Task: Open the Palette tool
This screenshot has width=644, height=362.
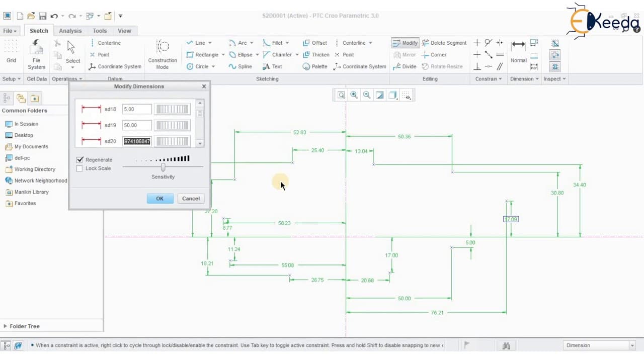Action: [x=315, y=66]
